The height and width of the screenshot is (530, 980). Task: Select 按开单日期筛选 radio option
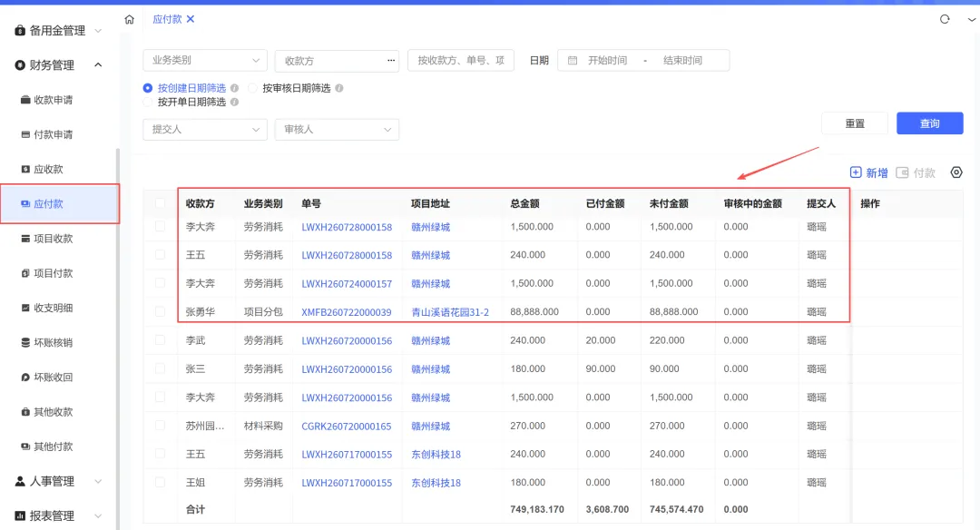148,102
